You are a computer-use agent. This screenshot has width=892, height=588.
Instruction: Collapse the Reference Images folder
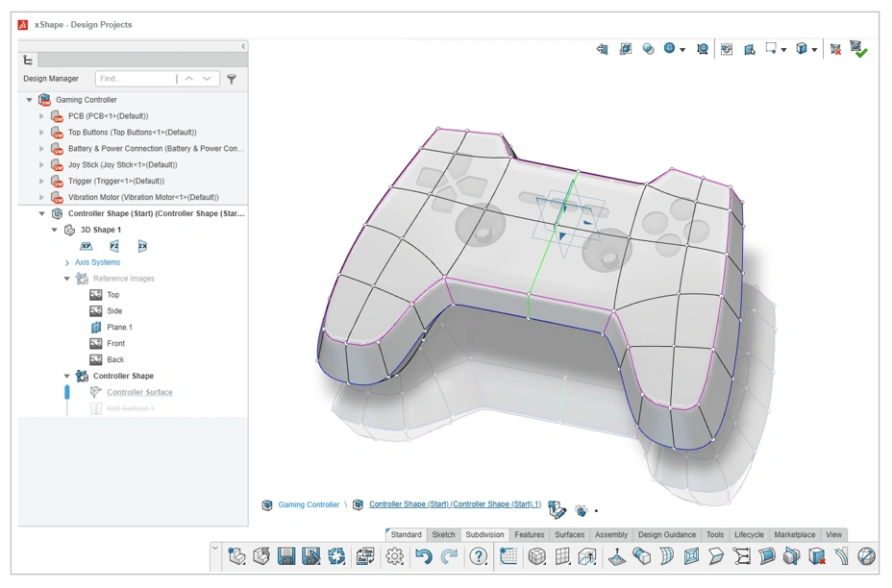(x=67, y=279)
